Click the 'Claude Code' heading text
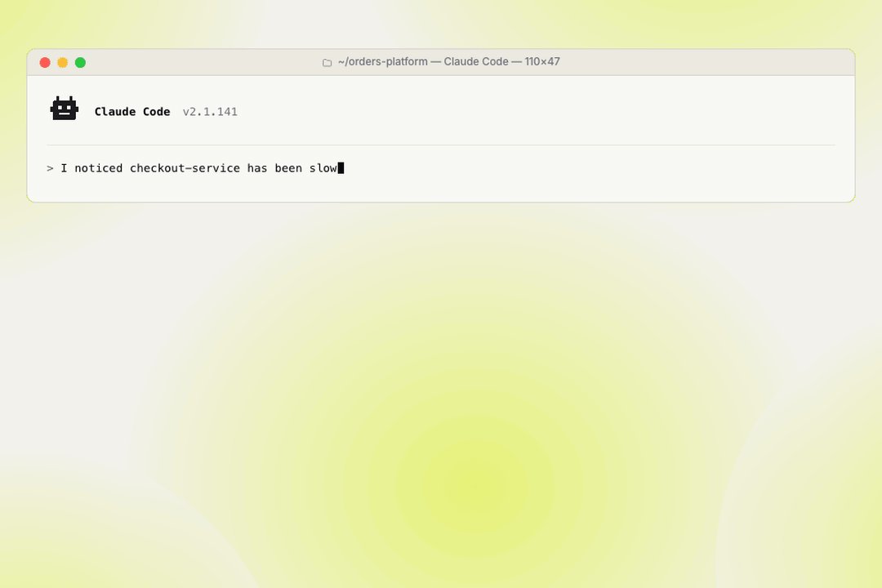This screenshot has height=588, width=882. (x=132, y=112)
